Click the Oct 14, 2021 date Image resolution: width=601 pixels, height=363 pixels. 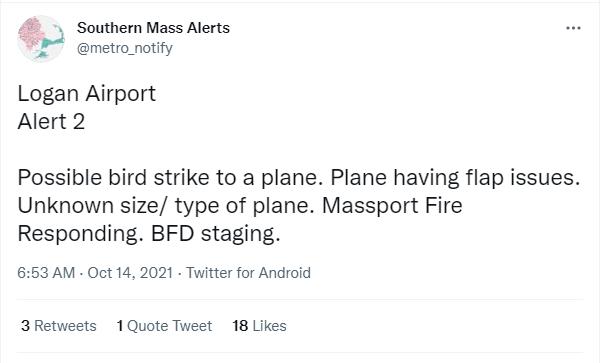130,273
